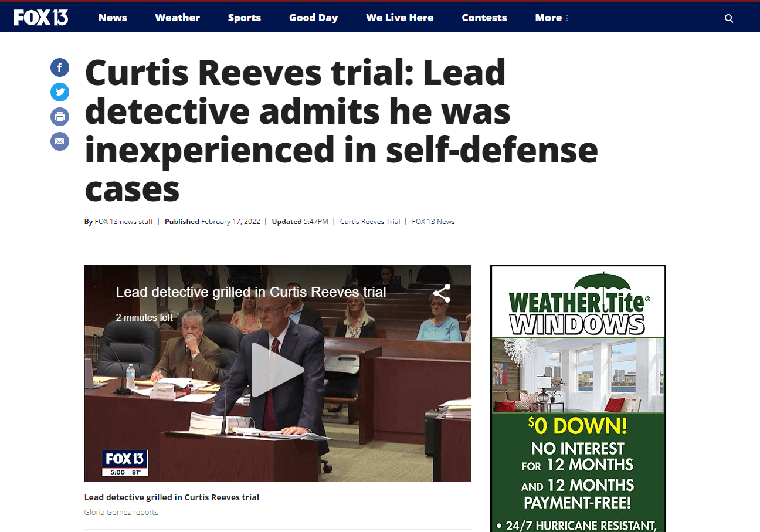Open the Good Day menu
The image size is (760, 532).
click(x=314, y=18)
